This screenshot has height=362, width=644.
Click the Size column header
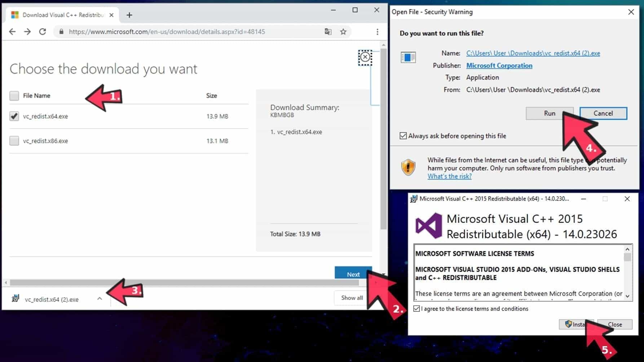(x=211, y=96)
